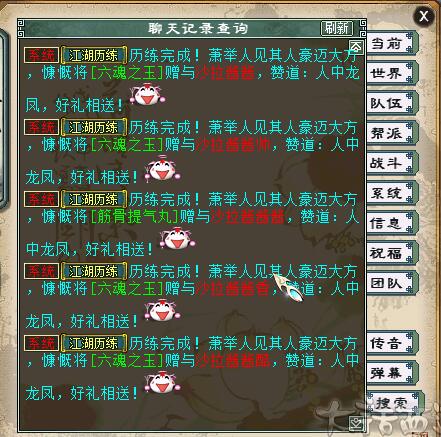Click the 搜索 search button
Image resolution: width=441 pixels, height=437 pixels.
pos(393,403)
